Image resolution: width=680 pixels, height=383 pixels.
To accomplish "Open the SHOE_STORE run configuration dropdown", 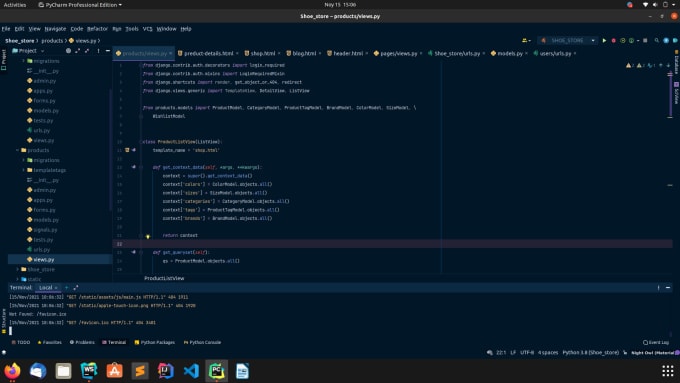I will pos(567,40).
